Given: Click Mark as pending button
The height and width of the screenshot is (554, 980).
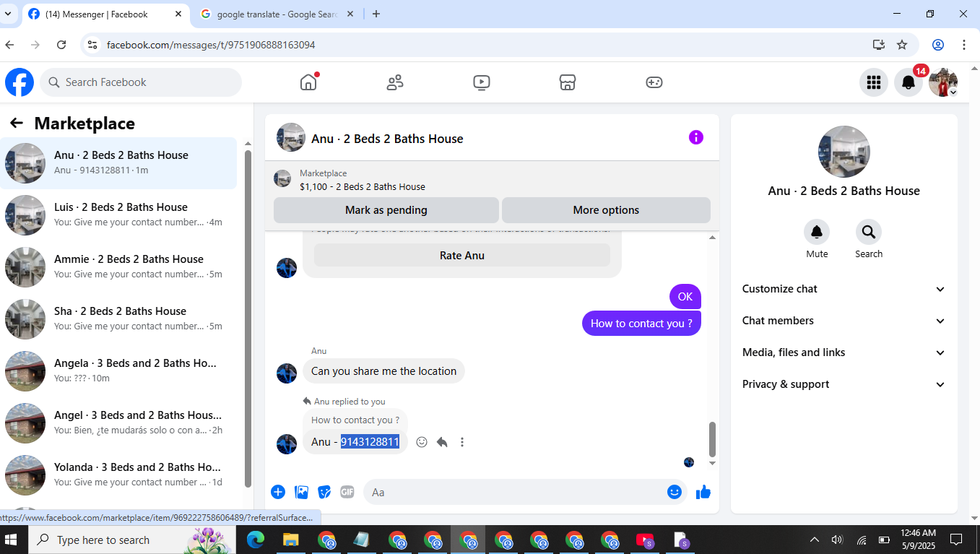Looking at the screenshot, I should [386, 210].
